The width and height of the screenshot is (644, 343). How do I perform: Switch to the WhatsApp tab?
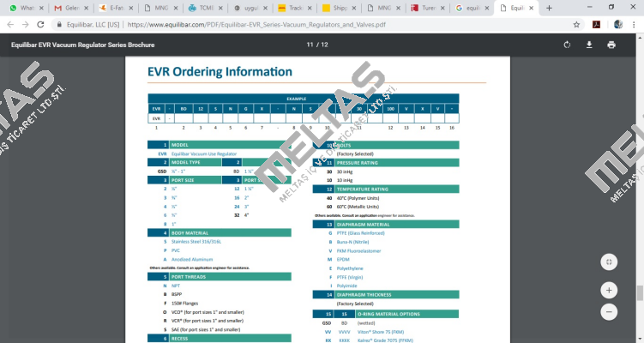[26, 8]
